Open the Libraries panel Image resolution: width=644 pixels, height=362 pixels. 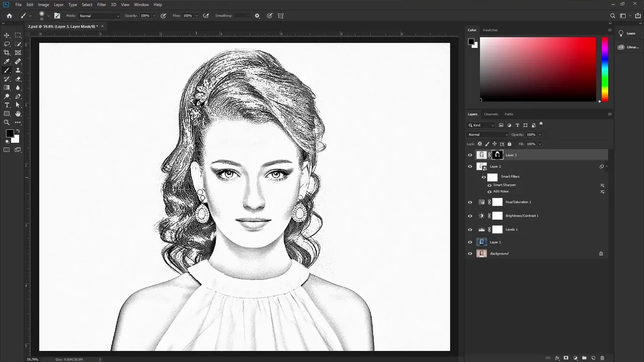pyautogui.click(x=628, y=47)
